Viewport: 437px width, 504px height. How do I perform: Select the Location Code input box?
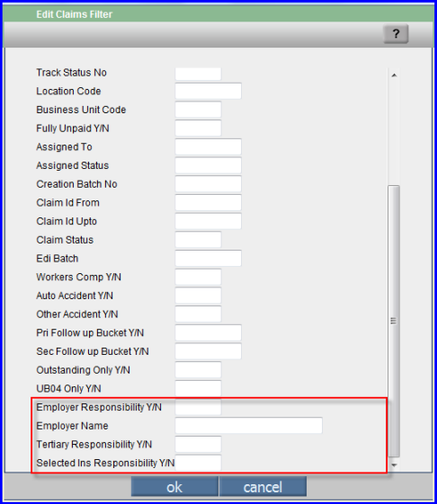(x=209, y=91)
